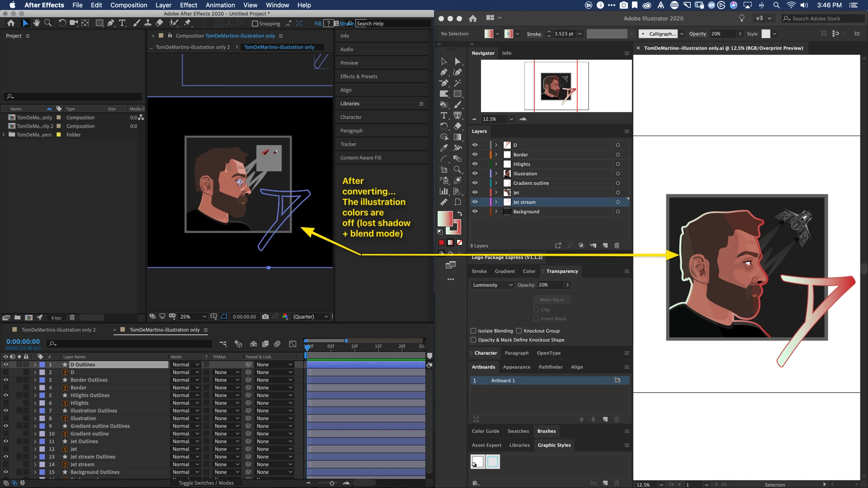Click the red color swatch below fill/stroke
Screen dimensions: 868x488
point(441,243)
